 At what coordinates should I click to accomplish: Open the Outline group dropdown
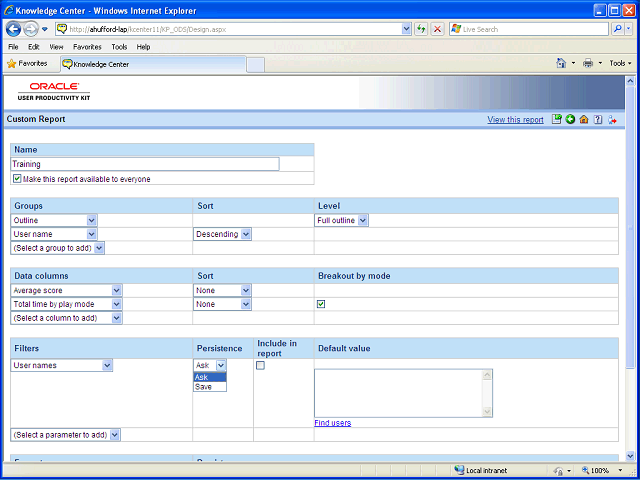(54, 220)
